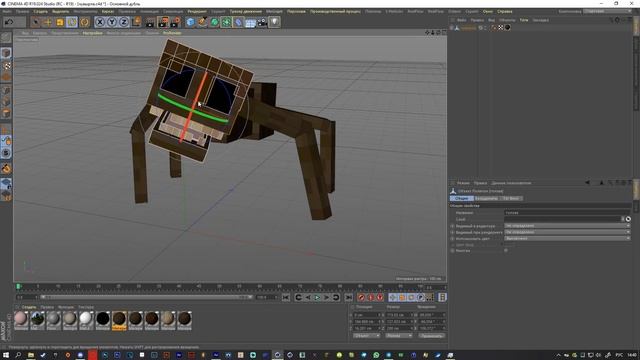640x360 pixels.
Task: Open the Создать menu in menu bar
Action: [x=40, y=11]
